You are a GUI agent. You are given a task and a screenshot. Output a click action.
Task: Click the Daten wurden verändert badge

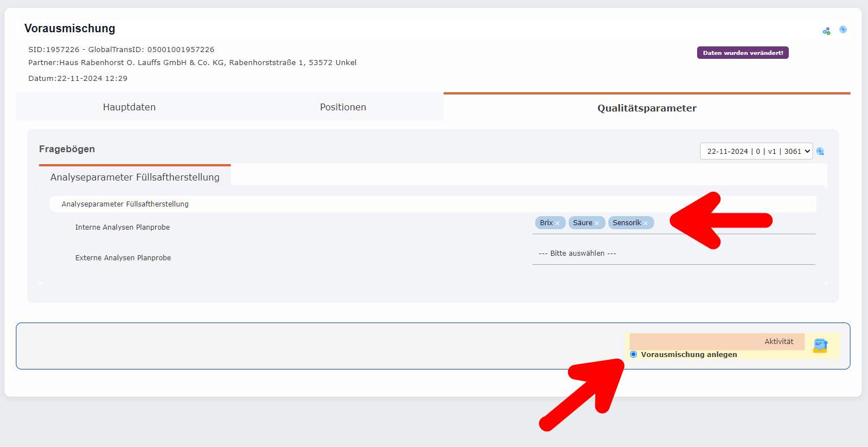coord(742,52)
